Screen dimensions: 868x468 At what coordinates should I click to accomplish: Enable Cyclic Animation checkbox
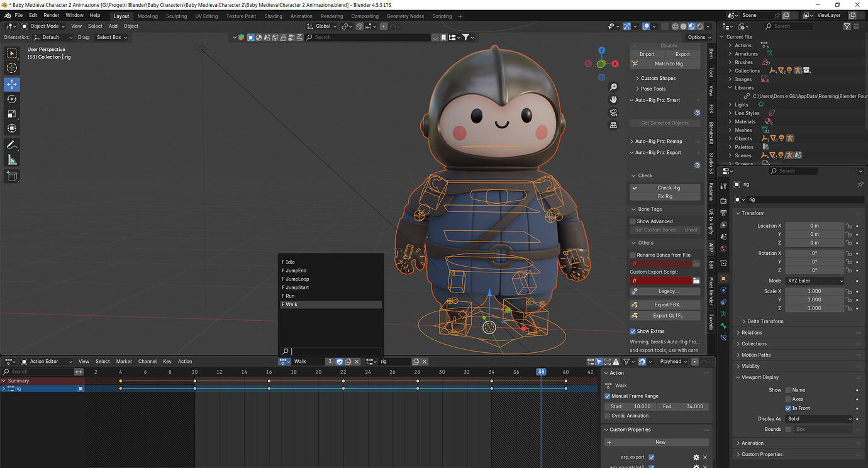point(607,416)
